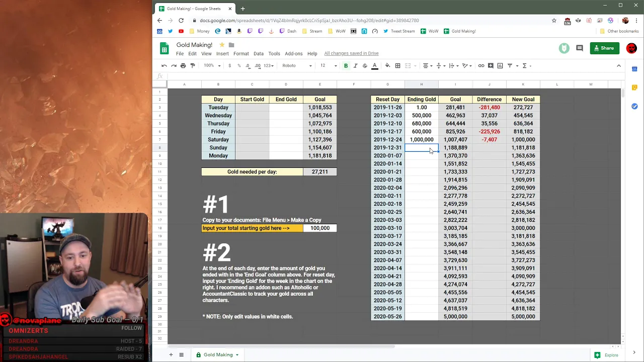Open the 123 number format dropdown
Viewport: 644px width, 362px height.
(269, 65)
